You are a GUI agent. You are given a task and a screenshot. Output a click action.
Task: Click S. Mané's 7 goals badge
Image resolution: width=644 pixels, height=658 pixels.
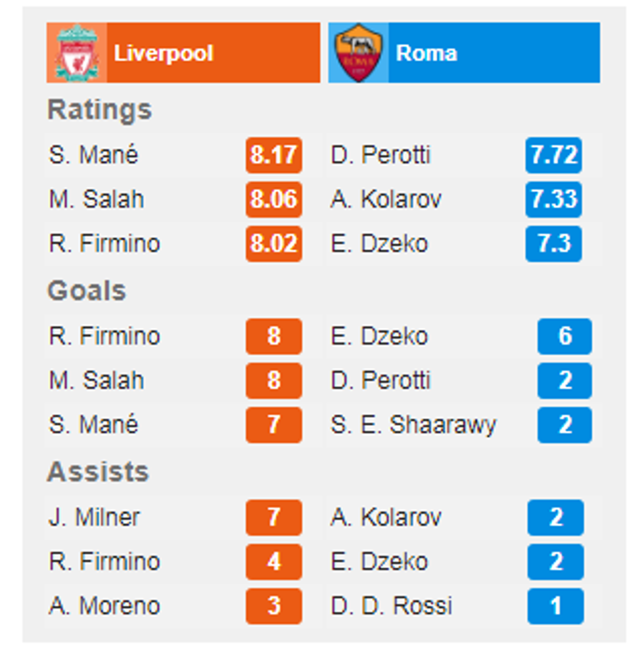[x=274, y=425]
